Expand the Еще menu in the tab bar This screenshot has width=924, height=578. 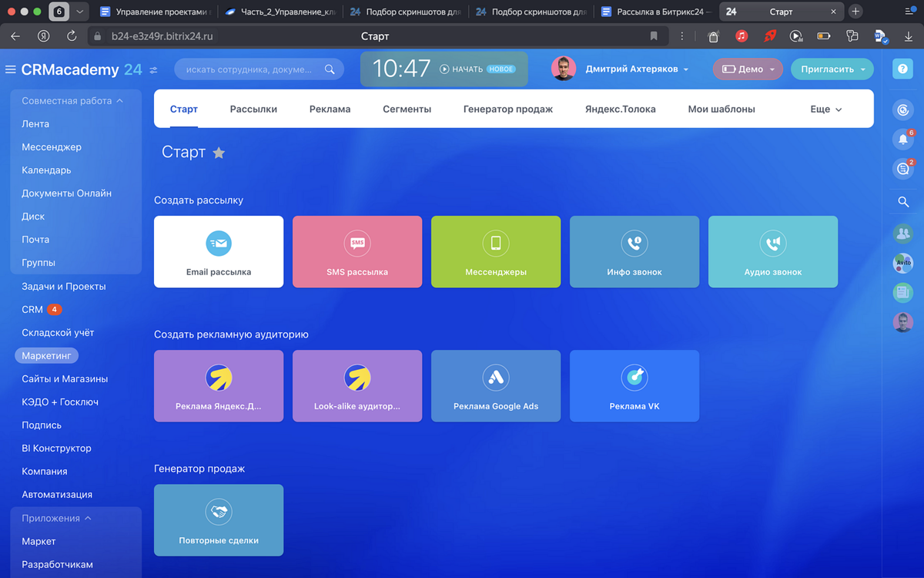click(x=826, y=109)
